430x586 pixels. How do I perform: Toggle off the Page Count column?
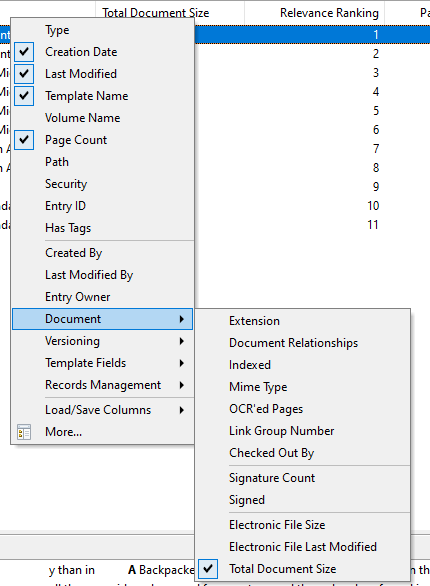coord(24,140)
